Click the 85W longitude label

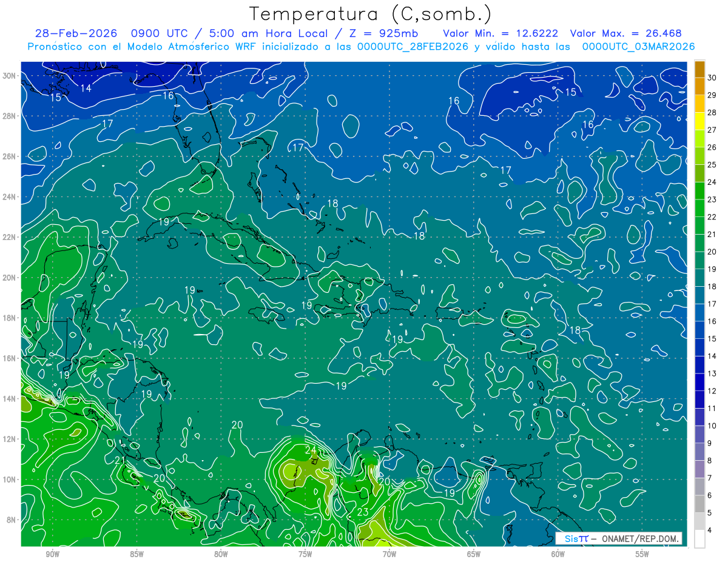136,554
